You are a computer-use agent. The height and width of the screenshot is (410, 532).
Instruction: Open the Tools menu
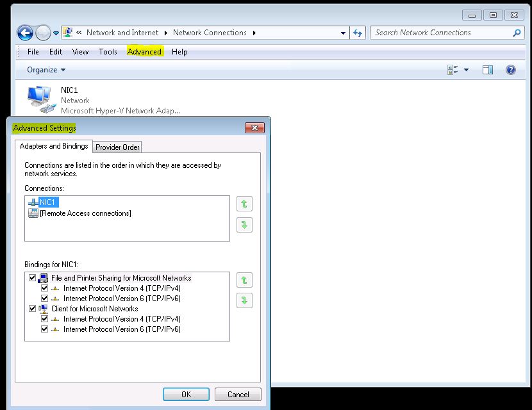(108, 52)
